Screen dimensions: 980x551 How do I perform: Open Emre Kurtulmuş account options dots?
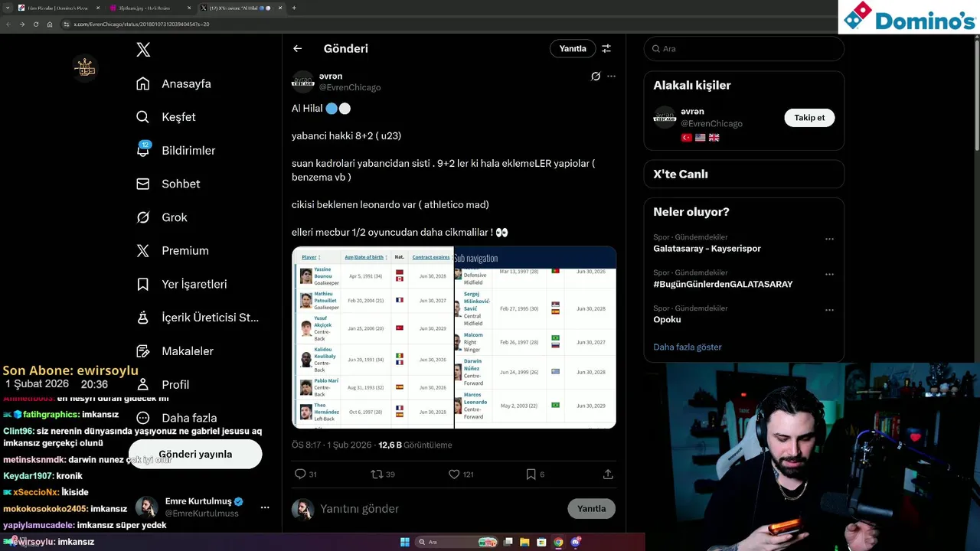tap(264, 507)
